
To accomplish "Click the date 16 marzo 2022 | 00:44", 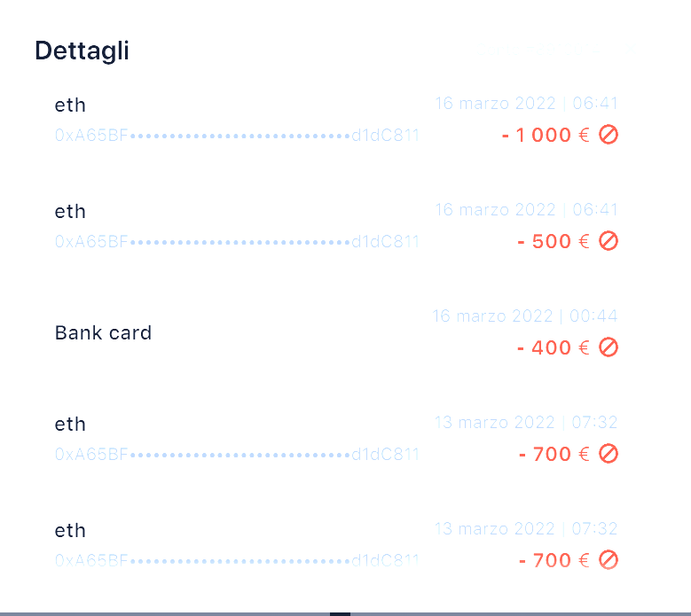I will click(525, 316).
